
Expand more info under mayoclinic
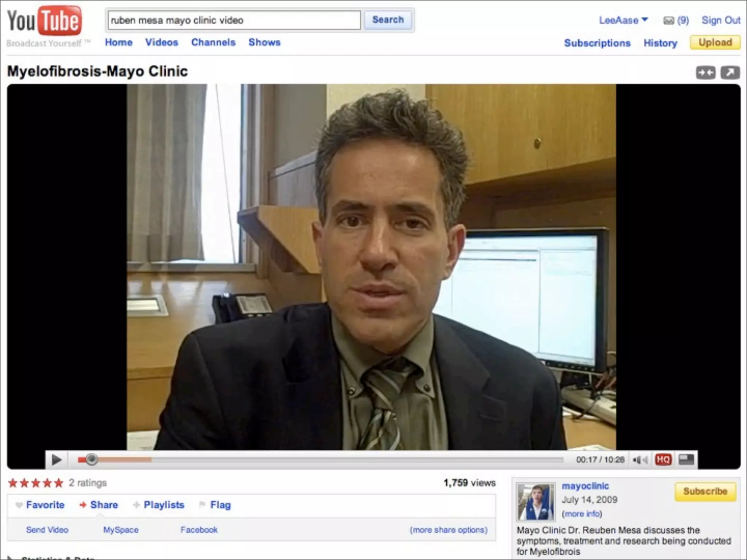(x=582, y=514)
